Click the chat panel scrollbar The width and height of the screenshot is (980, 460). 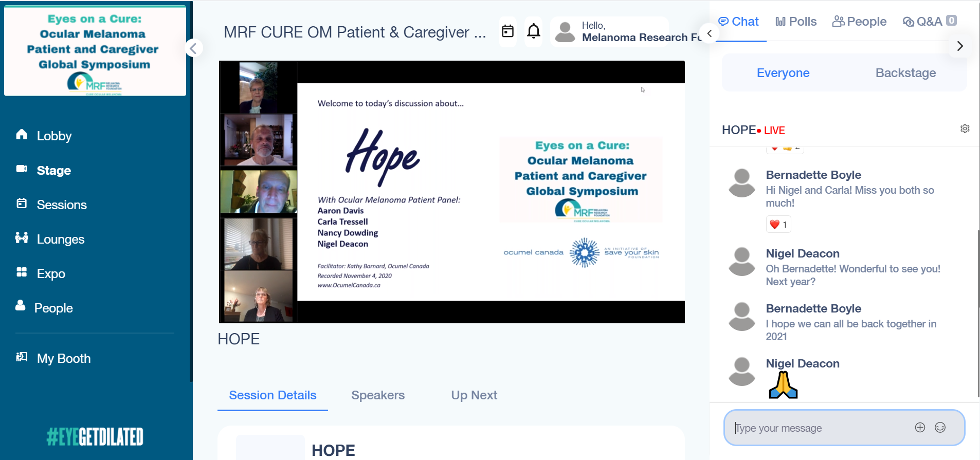[x=978, y=314]
